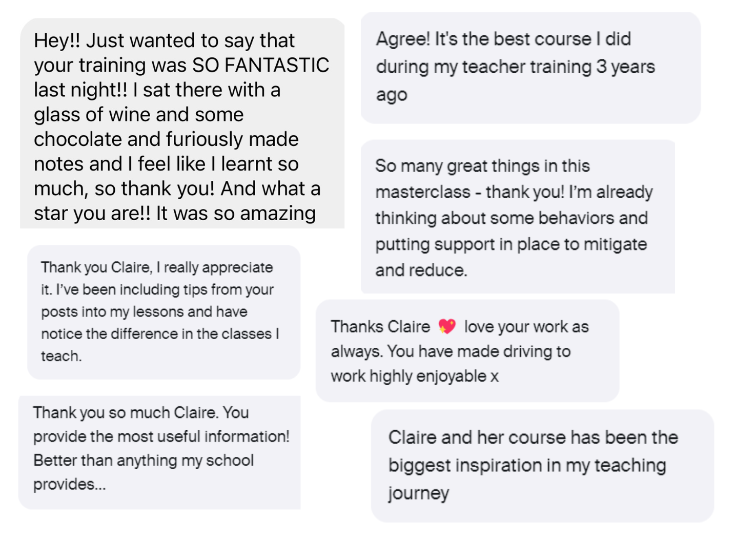Screen dimensions: 756x545
Task: Click the 'love your work as always' message
Action: click(467, 351)
